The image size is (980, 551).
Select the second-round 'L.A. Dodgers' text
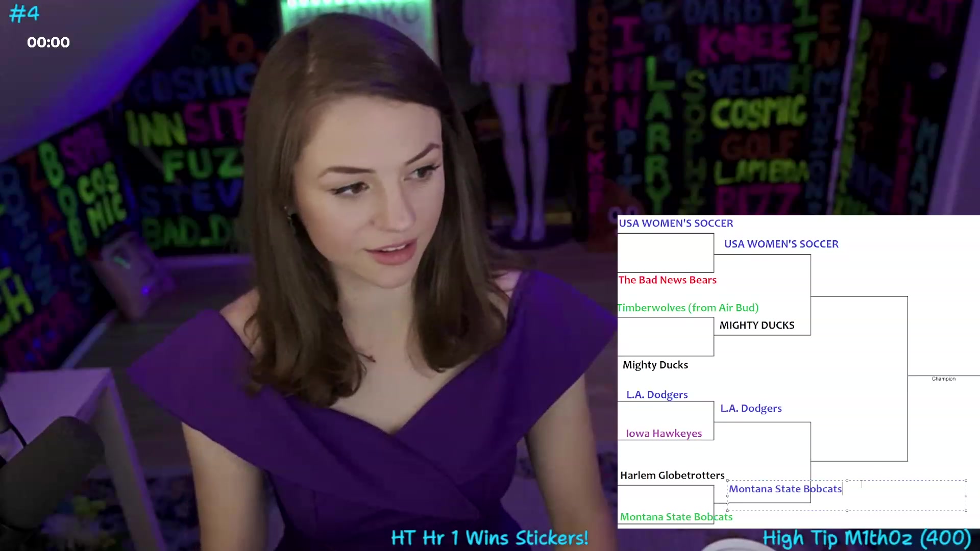[751, 409]
